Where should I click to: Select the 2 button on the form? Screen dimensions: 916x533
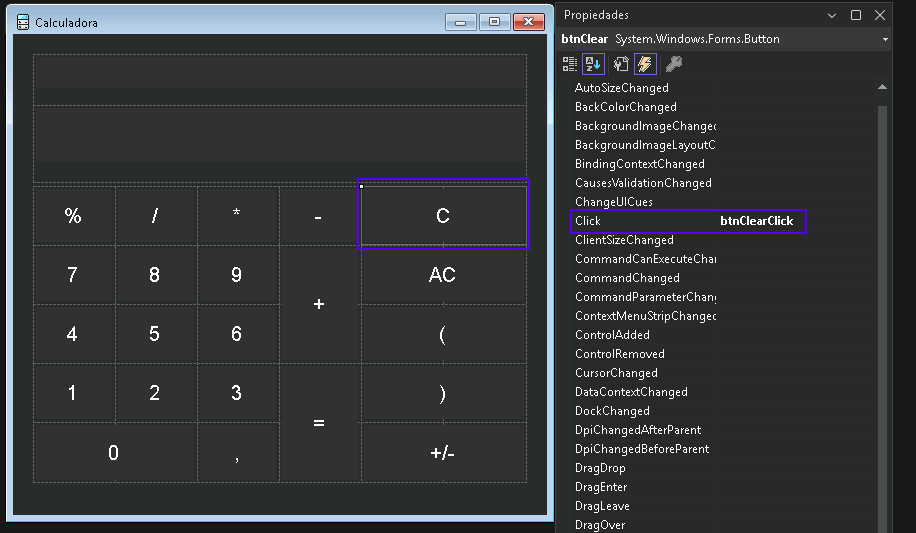[x=155, y=393]
